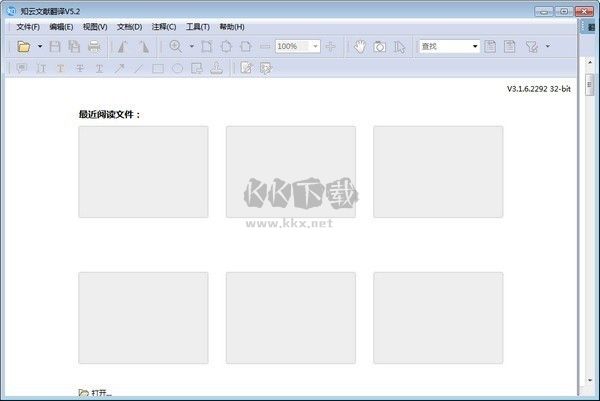Select the stamp tool
The width and height of the screenshot is (600, 401).
217,68
